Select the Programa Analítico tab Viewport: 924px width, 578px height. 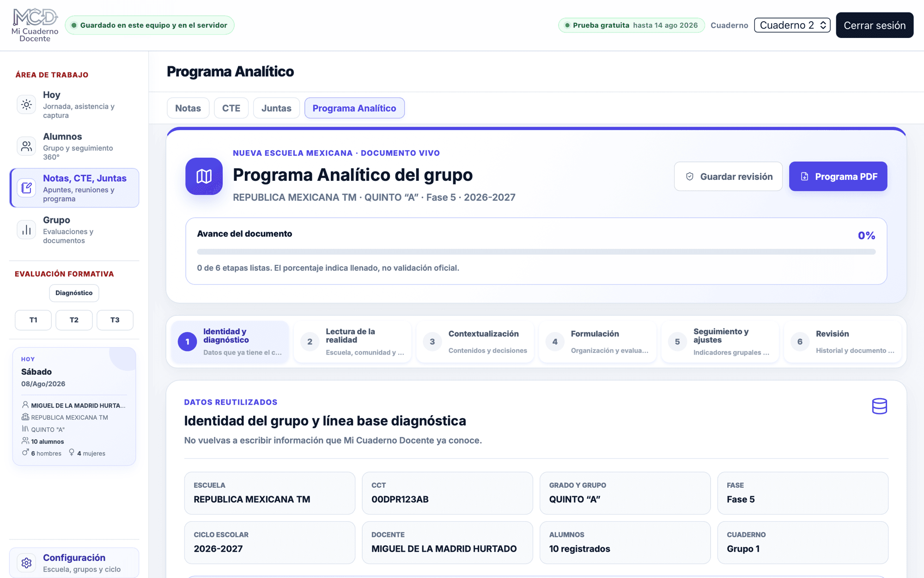click(354, 108)
